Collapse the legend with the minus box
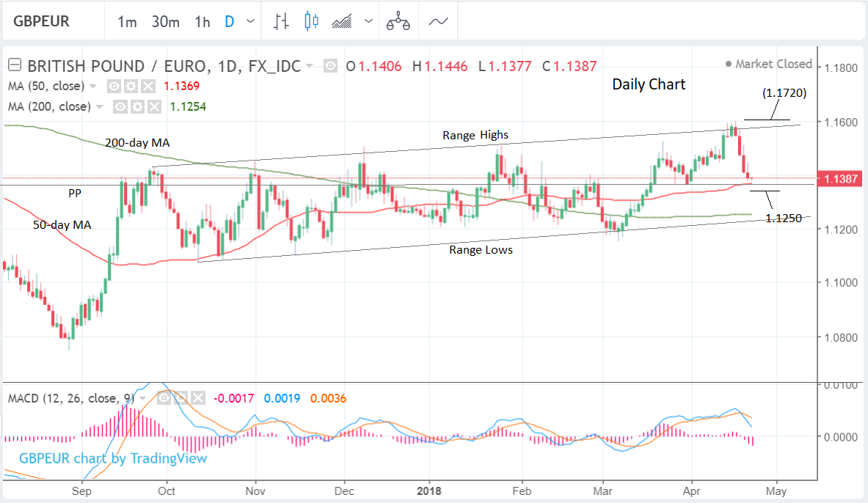 [14, 66]
